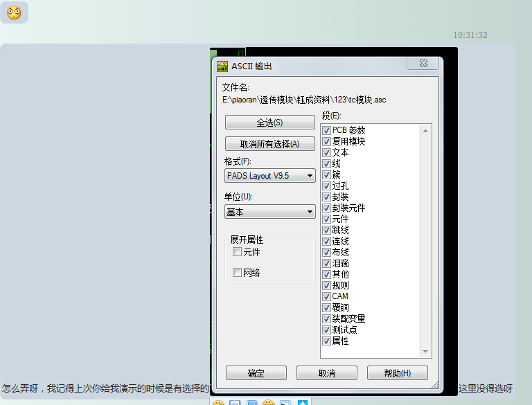
Task: Toggle the 测试点 section checkbox
Action: pyautogui.click(x=326, y=330)
